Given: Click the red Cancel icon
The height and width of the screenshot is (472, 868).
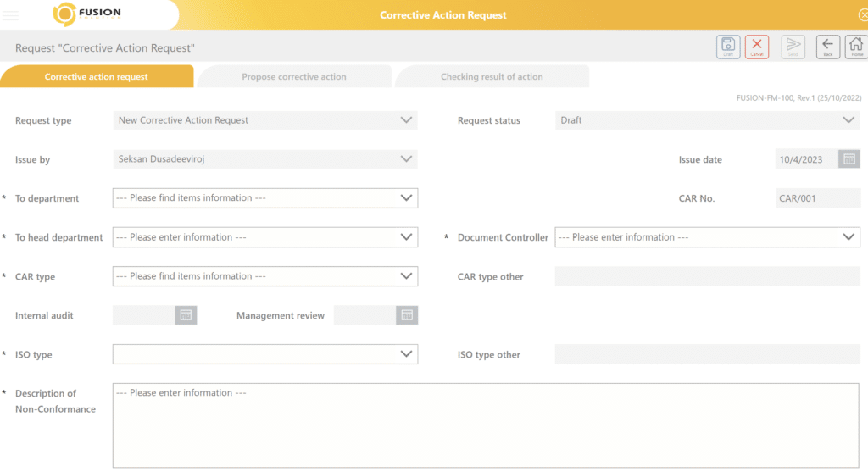Looking at the screenshot, I should (757, 47).
